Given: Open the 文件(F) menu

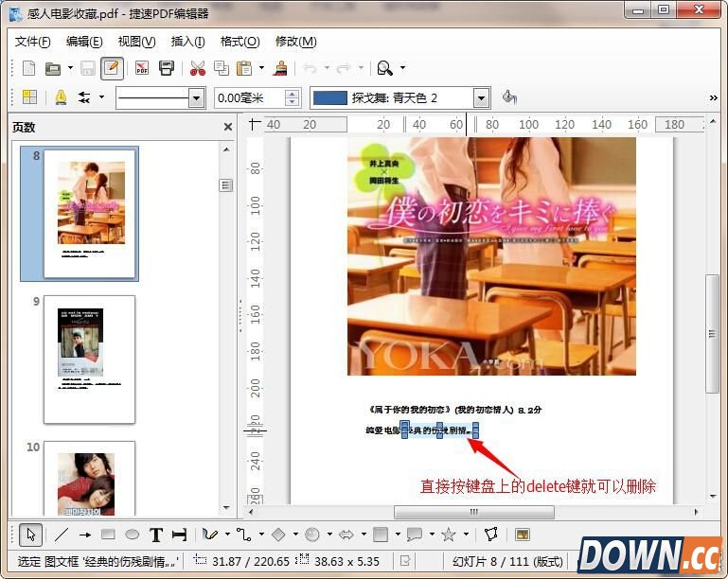Looking at the screenshot, I should [33, 42].
